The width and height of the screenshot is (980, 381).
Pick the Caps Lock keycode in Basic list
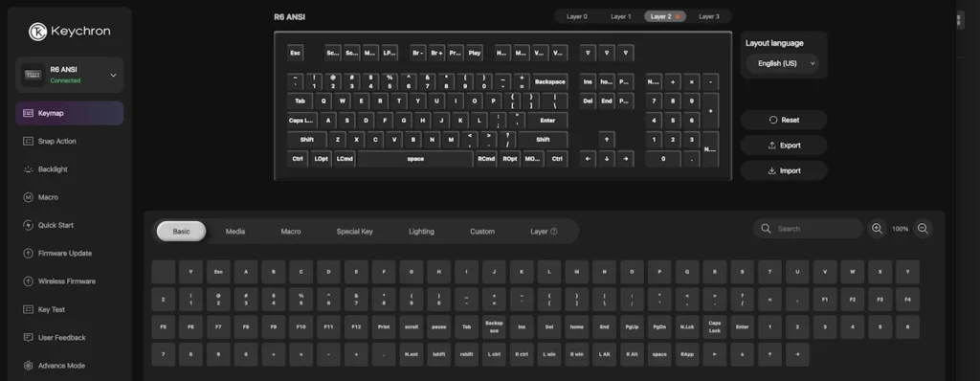point(714,327)
